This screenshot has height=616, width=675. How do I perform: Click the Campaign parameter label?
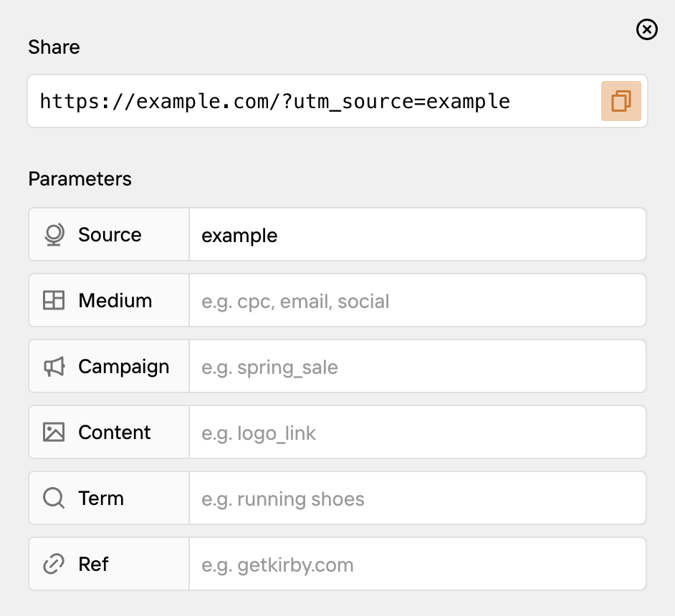tap(123, 366)
